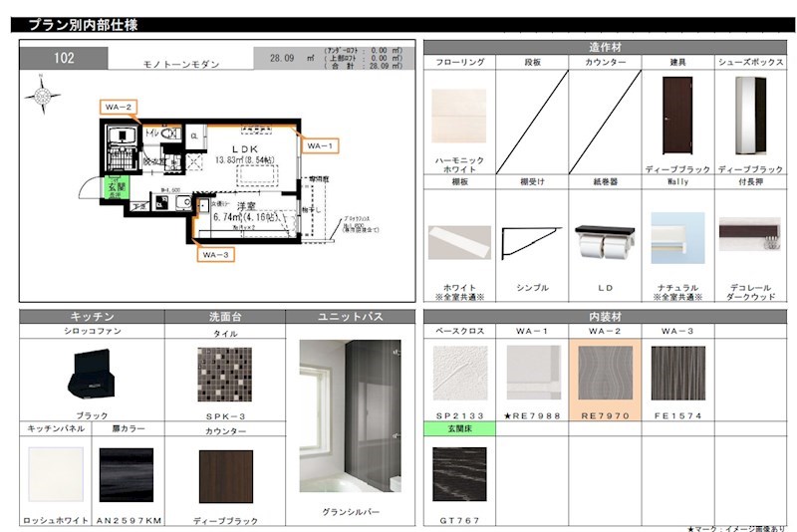This screenshot has height=532, width=797.
Task: Select the highlighted RE7970 wallpaper swatch
Action: click(x=606, y=373)
